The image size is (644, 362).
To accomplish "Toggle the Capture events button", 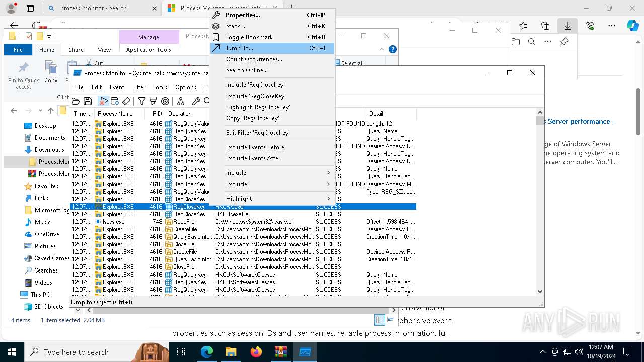I will tap(103, 101).
